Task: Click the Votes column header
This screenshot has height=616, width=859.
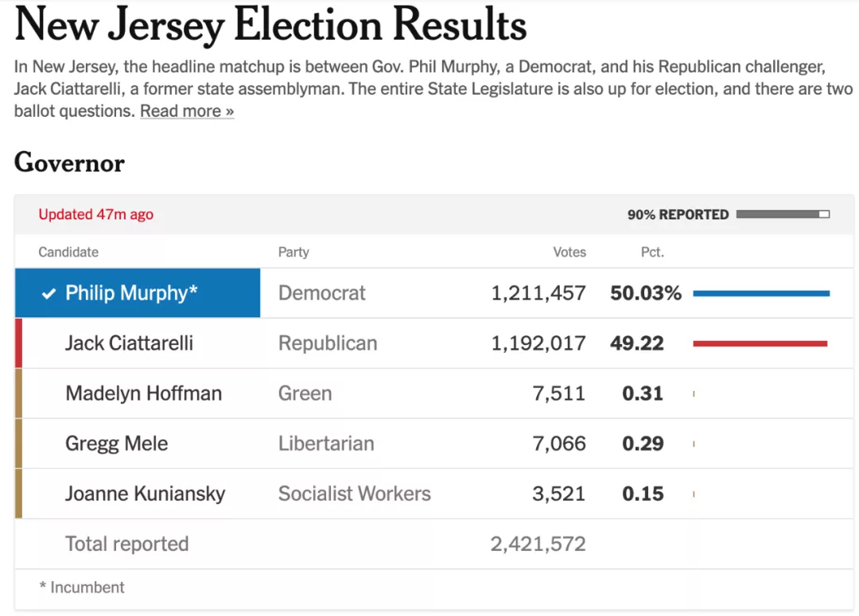Action: click(569, 252)
